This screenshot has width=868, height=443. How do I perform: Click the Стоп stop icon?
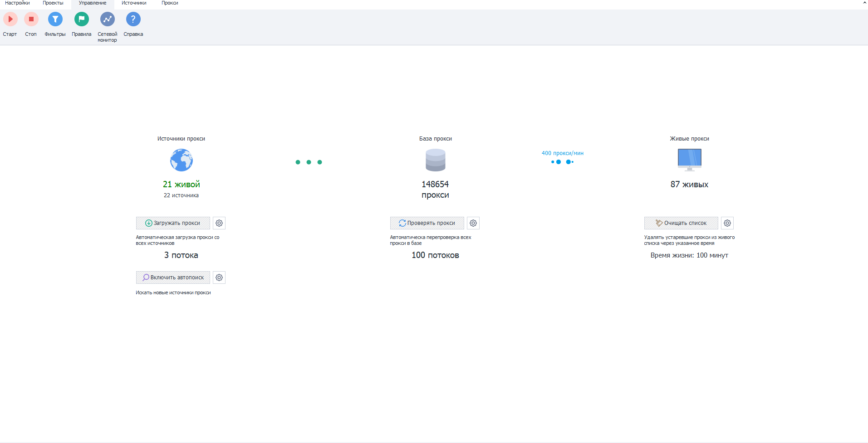pyautogui.click(x=31, y=19)
